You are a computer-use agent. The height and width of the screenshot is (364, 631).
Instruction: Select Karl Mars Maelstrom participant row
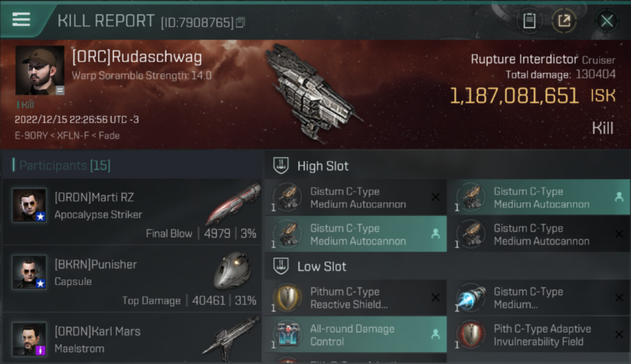pos(132,338)
